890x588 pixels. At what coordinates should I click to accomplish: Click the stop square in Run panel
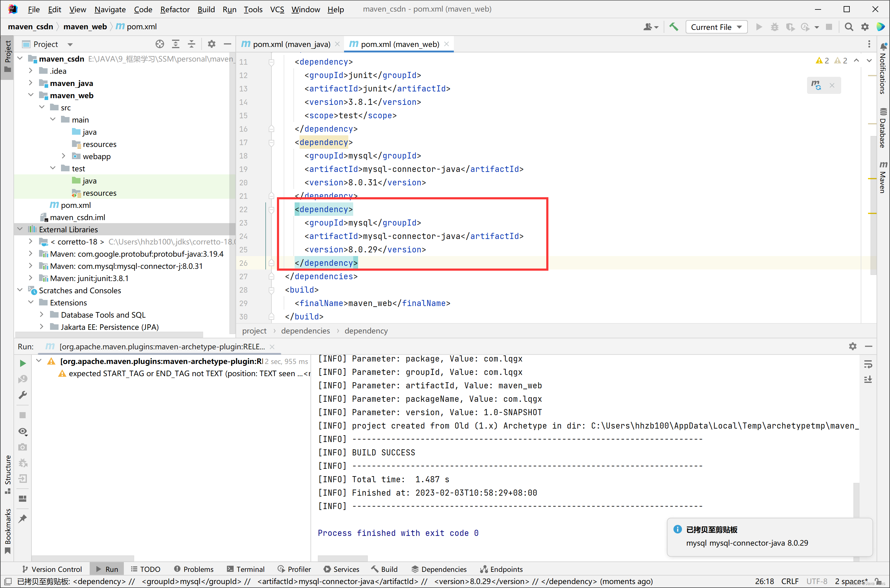pos(23,415)
